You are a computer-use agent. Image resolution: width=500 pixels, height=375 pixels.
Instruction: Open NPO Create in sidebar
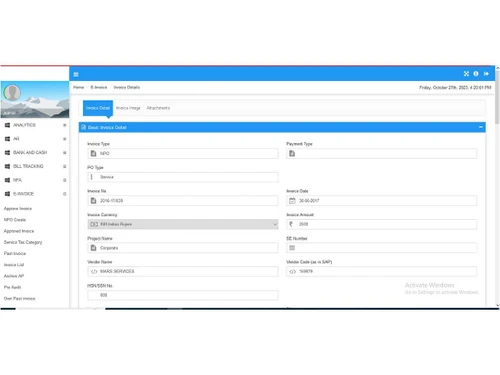click(15, 220)
